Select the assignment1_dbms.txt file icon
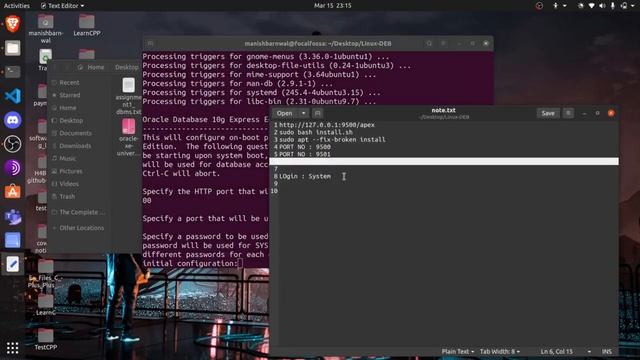This screenshot has width=640, height=360. tap(129, 96)
